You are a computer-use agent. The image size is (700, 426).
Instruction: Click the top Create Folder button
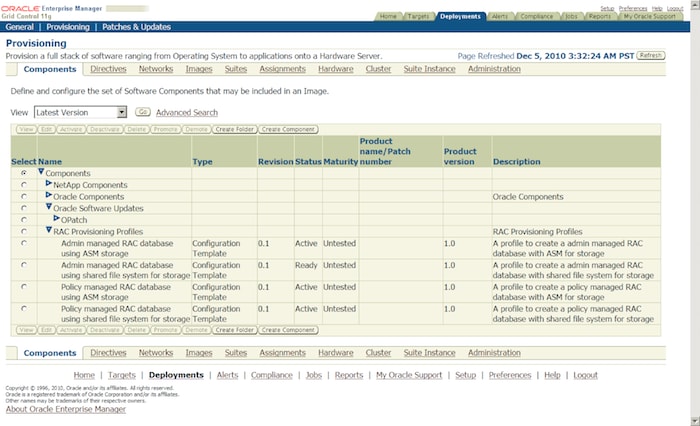pos(234,129)
